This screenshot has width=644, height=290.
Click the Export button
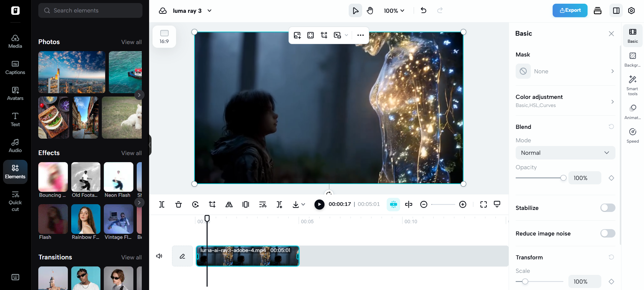pos(570,10)
